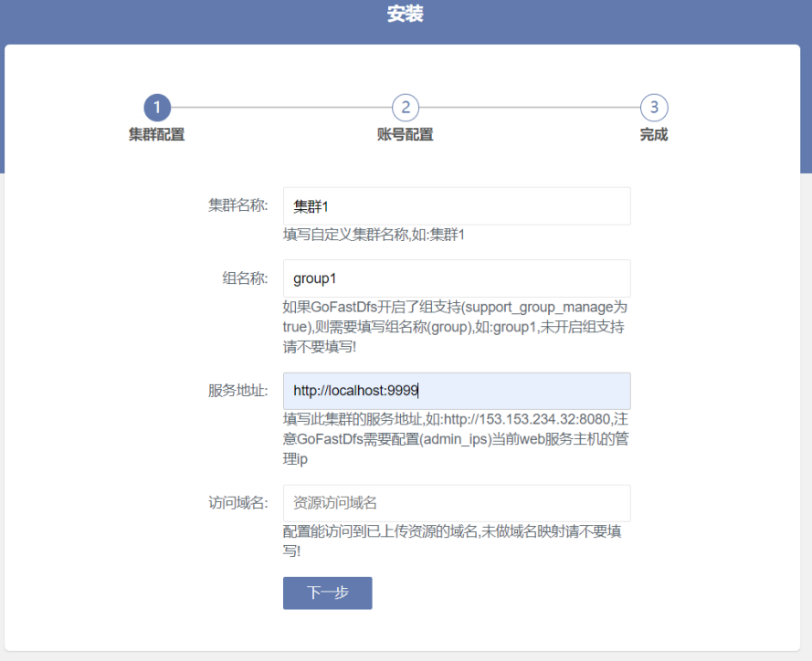Select the 集群配置 step indicator
The image size is (812, 661).
pos(156,119)
